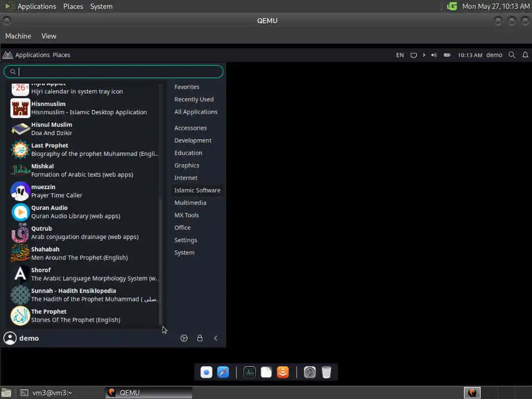The width and height of the screenshot is (532, 399).
Task: Open QEMU View menu
Action: (49, 36)
